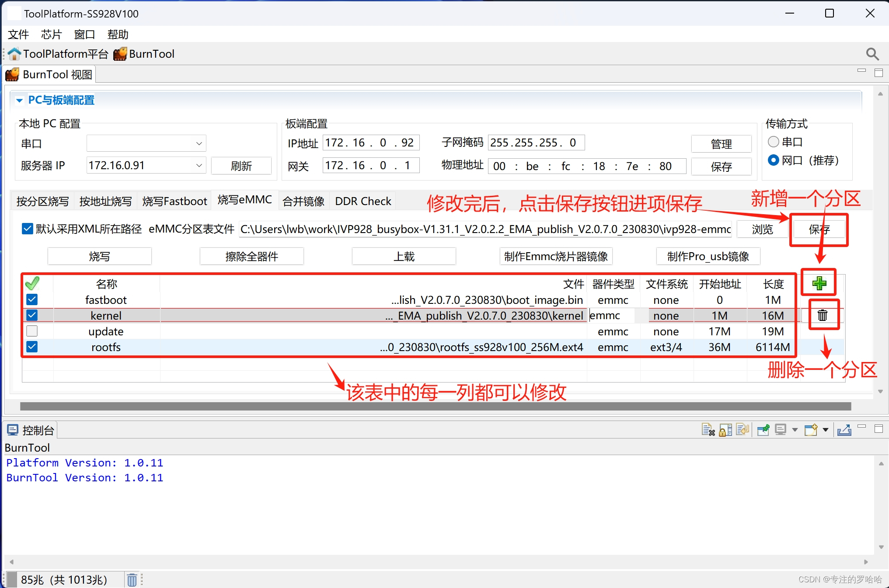Switch to DDR Check tab

tap(363, 201)
